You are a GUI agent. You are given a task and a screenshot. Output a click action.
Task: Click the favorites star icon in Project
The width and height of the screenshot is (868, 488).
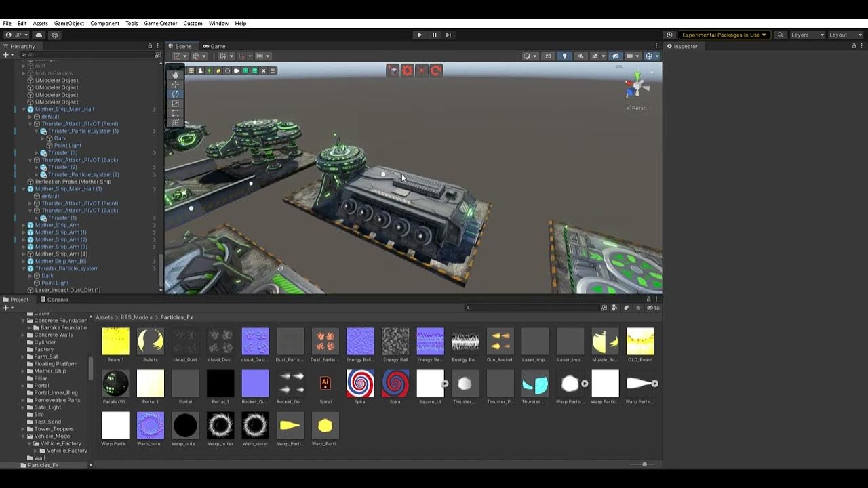click(x=638, y=308)
